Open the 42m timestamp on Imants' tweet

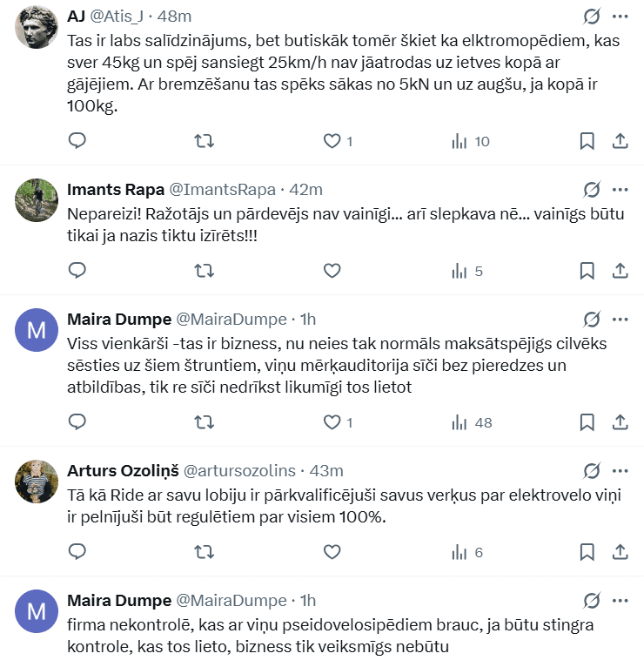tap(305, 189)
